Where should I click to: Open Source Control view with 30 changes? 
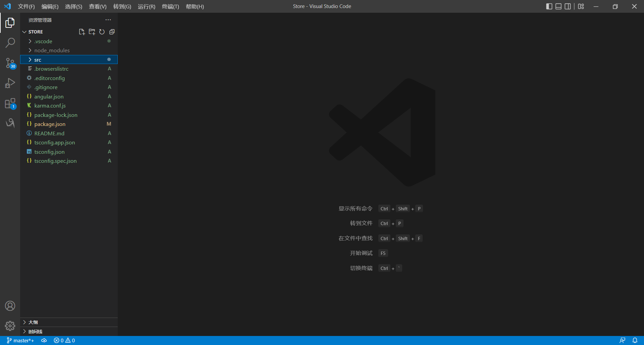click(x=10, y=63)
